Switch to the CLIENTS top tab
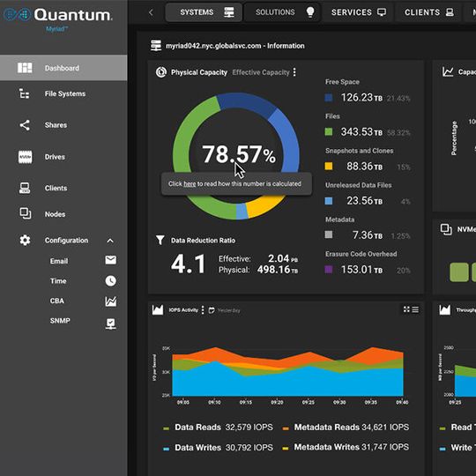Viewport: 476px width, 476px height. [429, 12]
